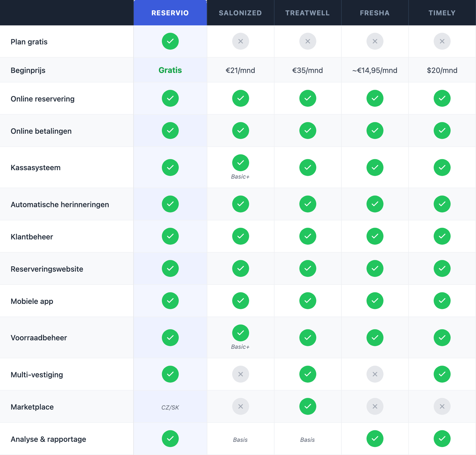This screenshot has width=476, height=455.
Task: Click Timely's grey cross for Marketplace
Action: (442, 406)
